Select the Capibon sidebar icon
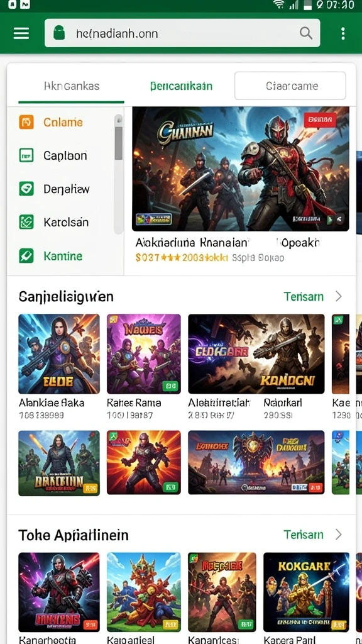The image size is (362, 644). [26, 155]
